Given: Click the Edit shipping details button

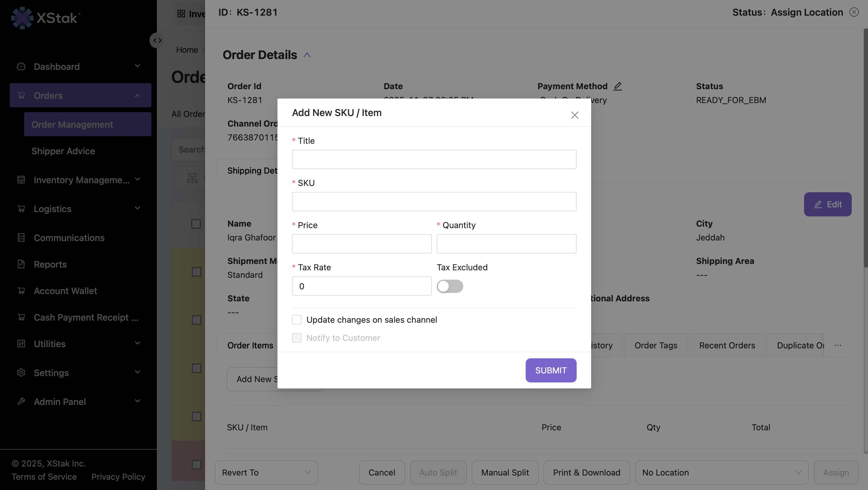Looking at the screenshot, I should (828, 204).
